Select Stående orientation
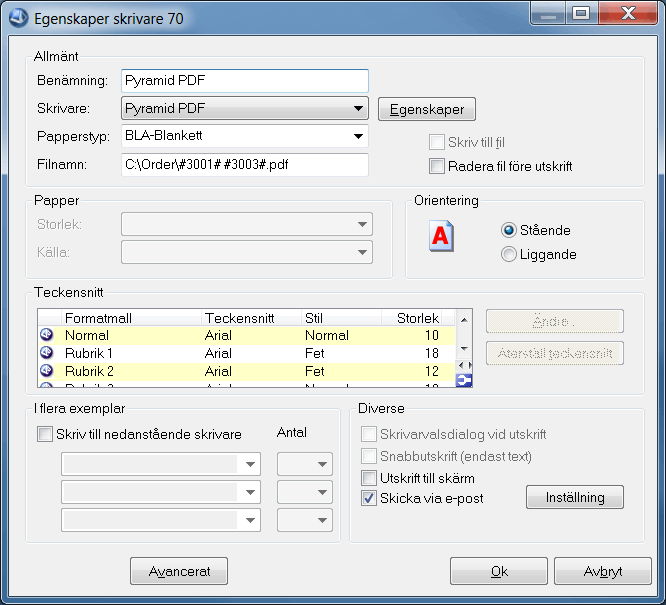Screen dimensions: 666x605 pyautogui.click(x=508, y=230)
